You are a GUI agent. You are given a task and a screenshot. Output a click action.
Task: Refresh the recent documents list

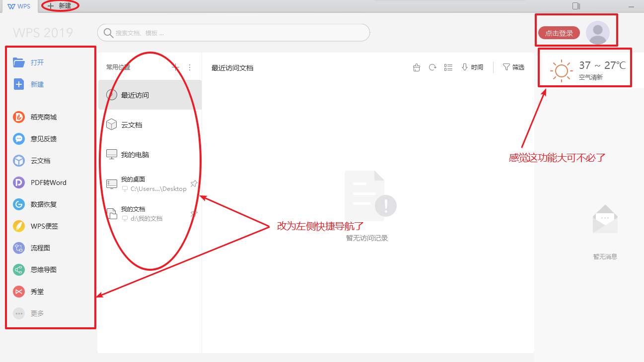click(x=432, y=67)
